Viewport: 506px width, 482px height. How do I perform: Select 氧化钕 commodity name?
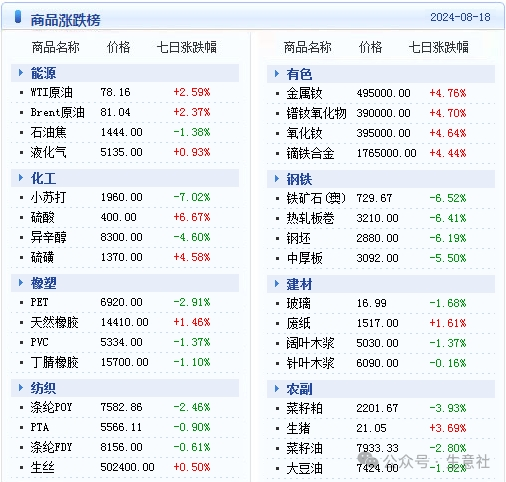point(304,133)
